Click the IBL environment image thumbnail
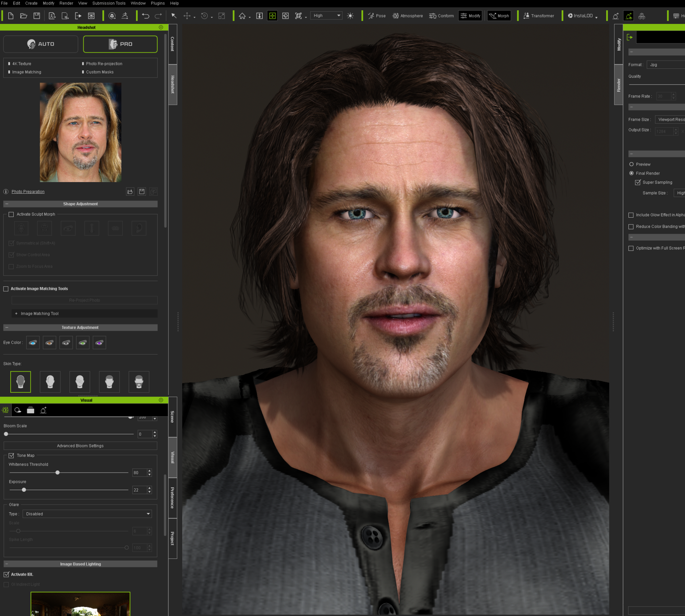685x616 pixels. coord(80,604)
